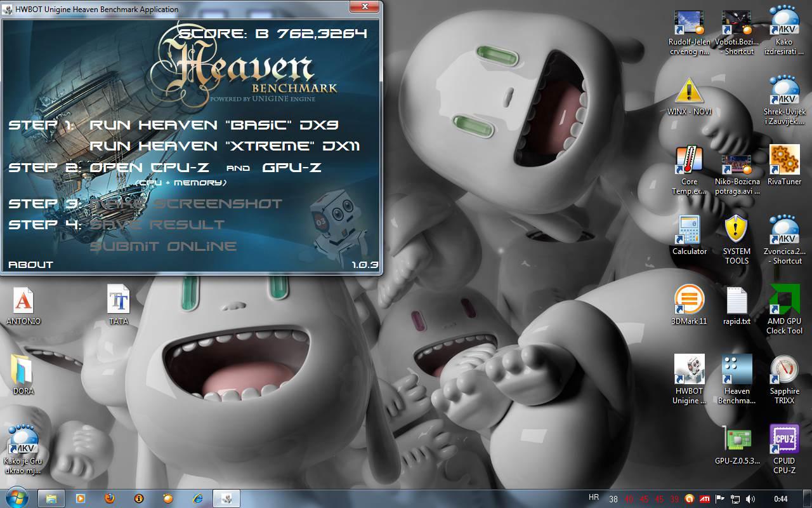The image size is (812, 508).
Task: Open Windows Explorer from taskbar
Action: pos(51,498)
